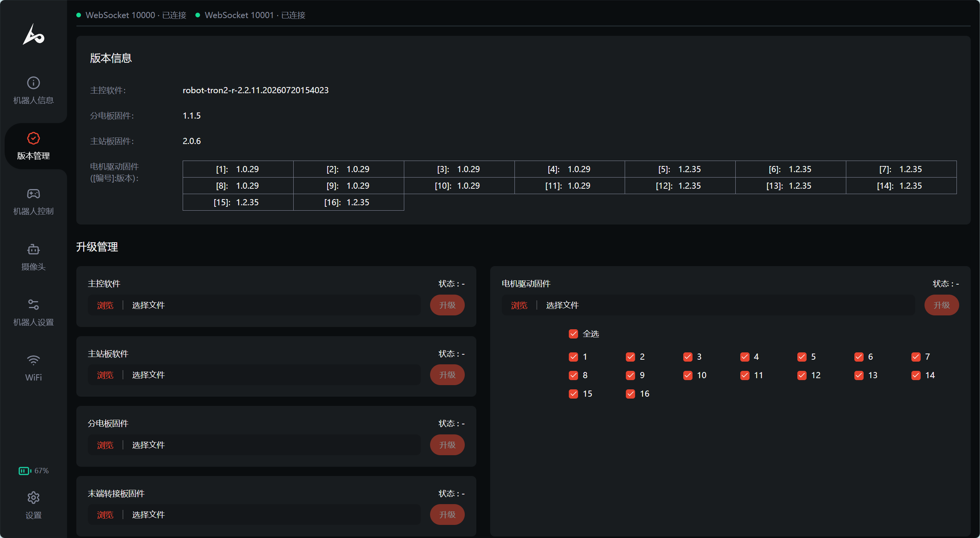The height and width of the screenshot is (538, 980).
Task: Browse file for 主站板软件
Action: coord(105,375)
